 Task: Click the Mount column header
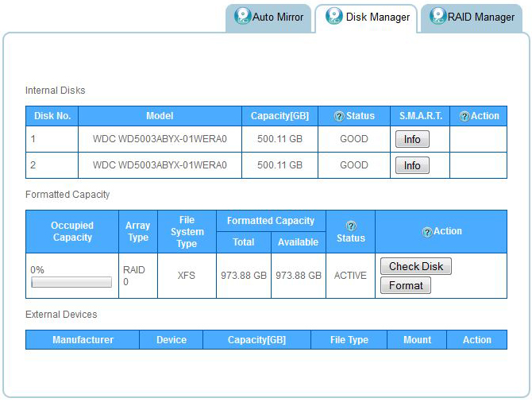point(417,340)
